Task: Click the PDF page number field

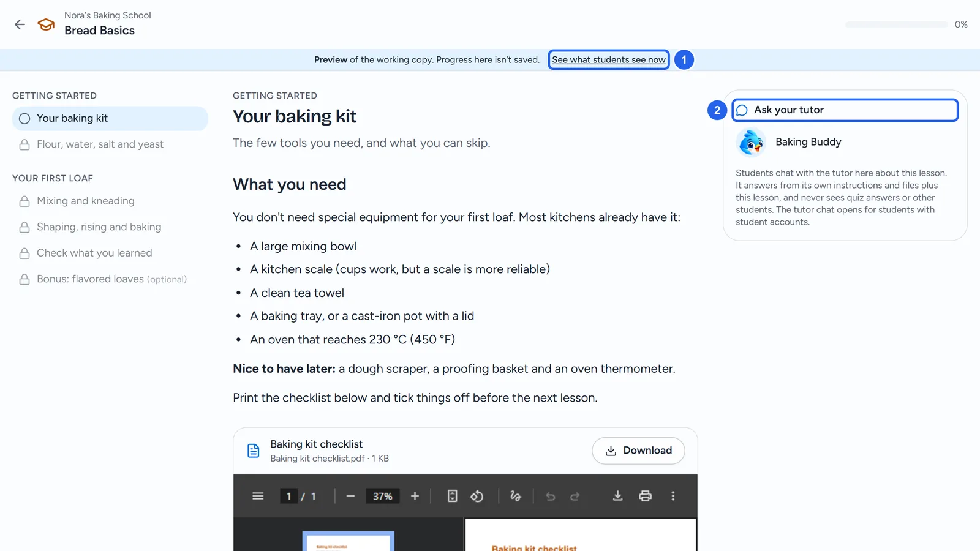Action: 288,496
